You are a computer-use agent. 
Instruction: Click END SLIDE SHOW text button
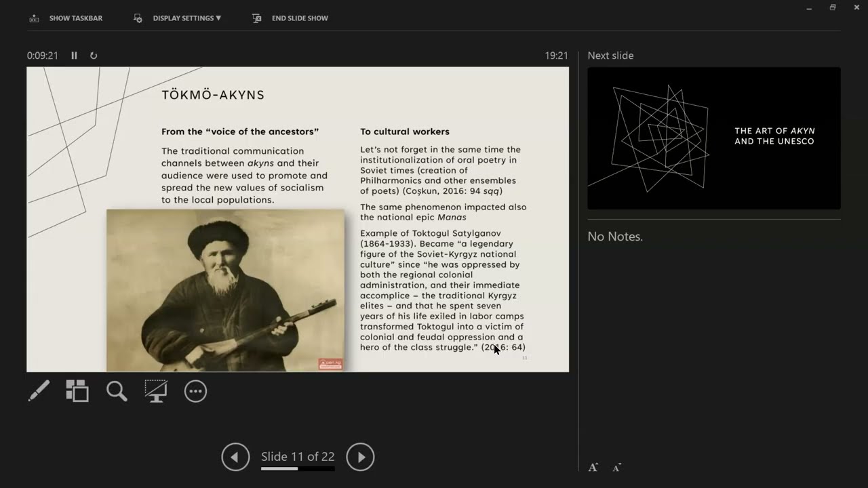[300, 18]
